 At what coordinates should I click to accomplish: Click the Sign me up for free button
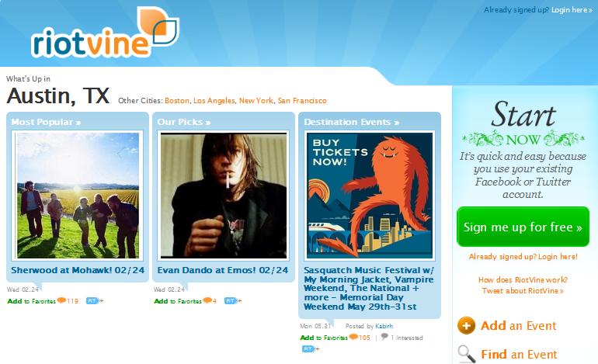point(523,227)
